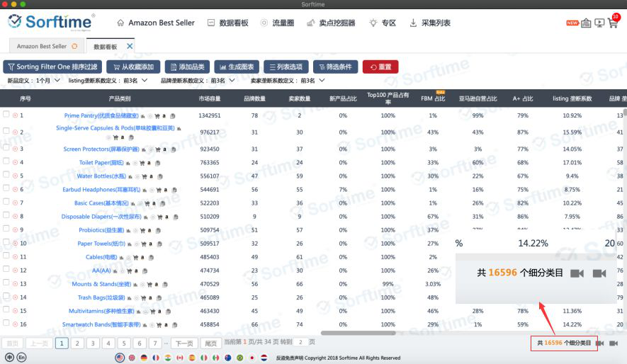Switch to the Amazon Best Seller tab
The image size is (627, 364).
click(x=42, y=47)
